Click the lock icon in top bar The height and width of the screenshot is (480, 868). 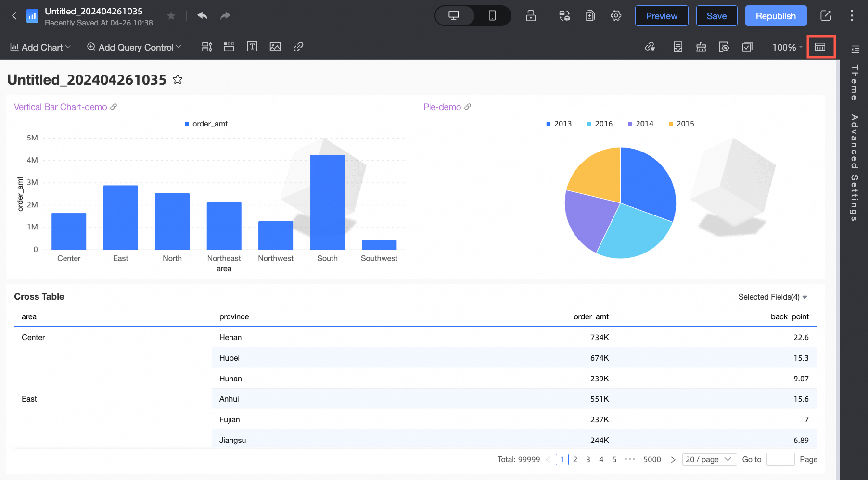(531, 16)
